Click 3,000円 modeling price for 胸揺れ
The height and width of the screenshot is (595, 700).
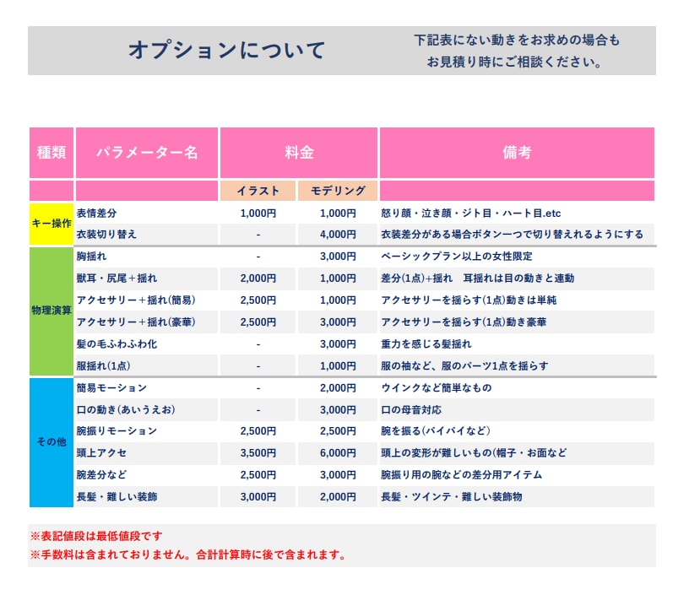pos(338,257)
